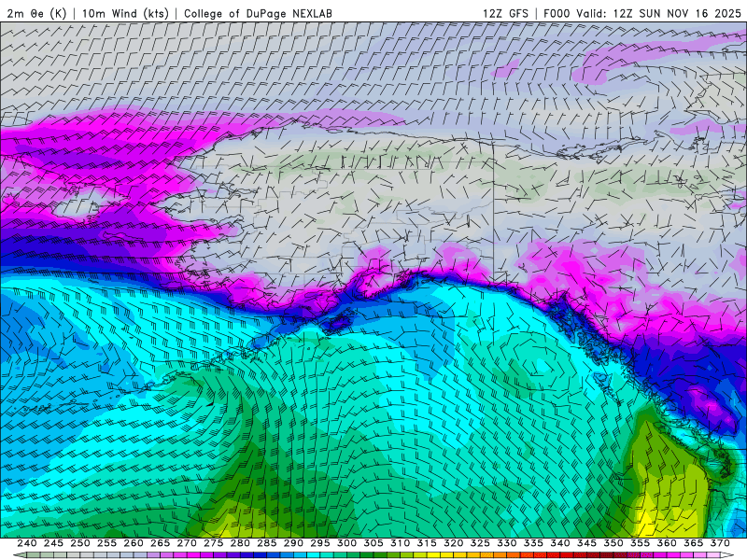
Task: Click the '12Z GFS' model run label
Action: click(x=505, y=13)
